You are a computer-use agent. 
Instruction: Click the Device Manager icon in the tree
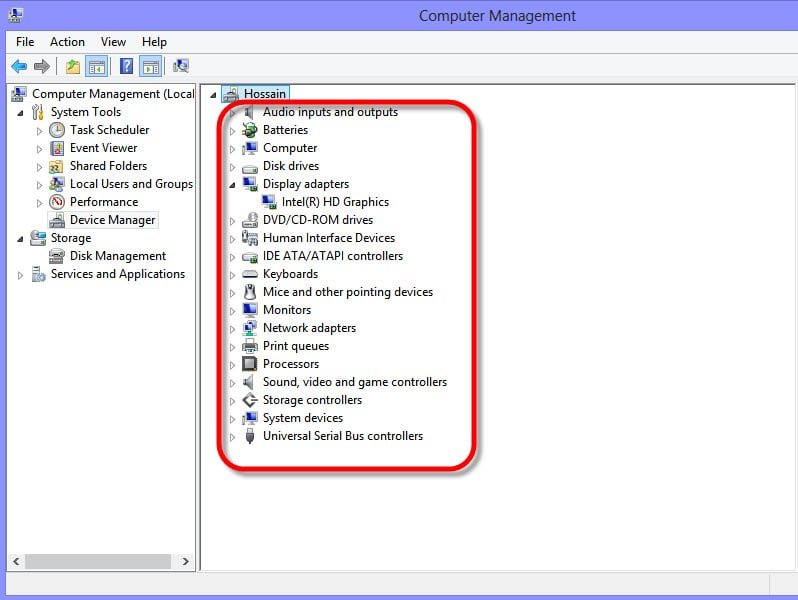[57, 220]
